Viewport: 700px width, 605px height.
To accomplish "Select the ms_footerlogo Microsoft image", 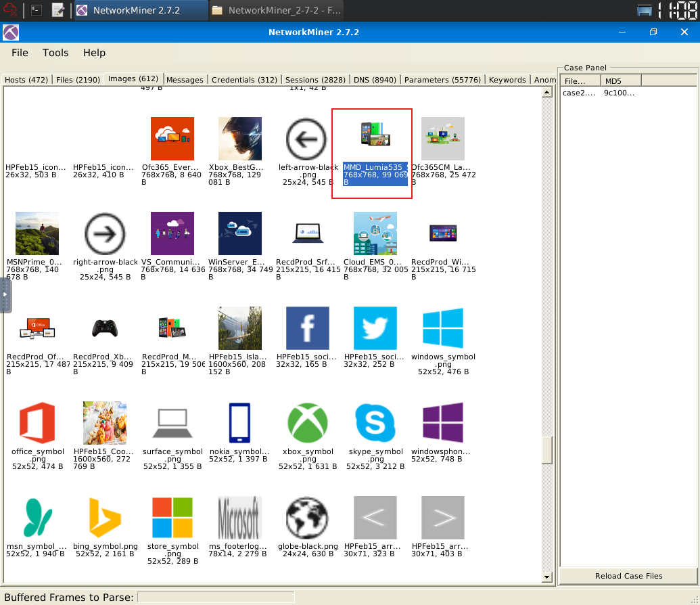I will [x=239, y=518].
